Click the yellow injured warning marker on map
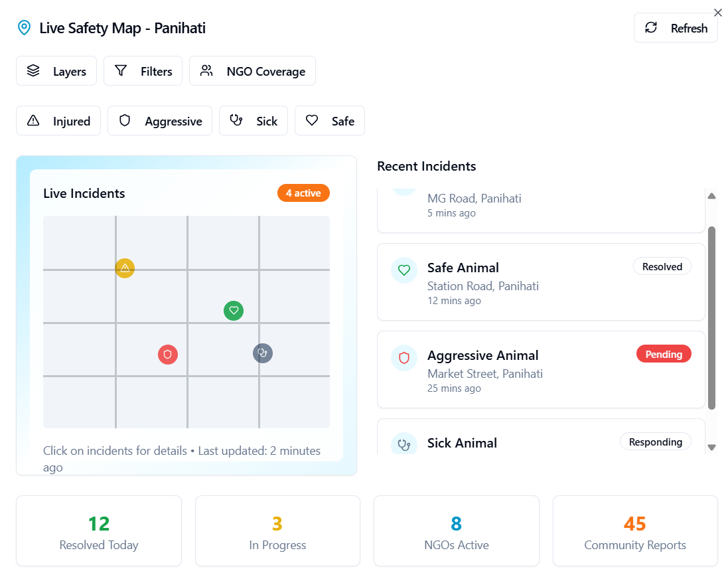 click(x=125, y=268)
